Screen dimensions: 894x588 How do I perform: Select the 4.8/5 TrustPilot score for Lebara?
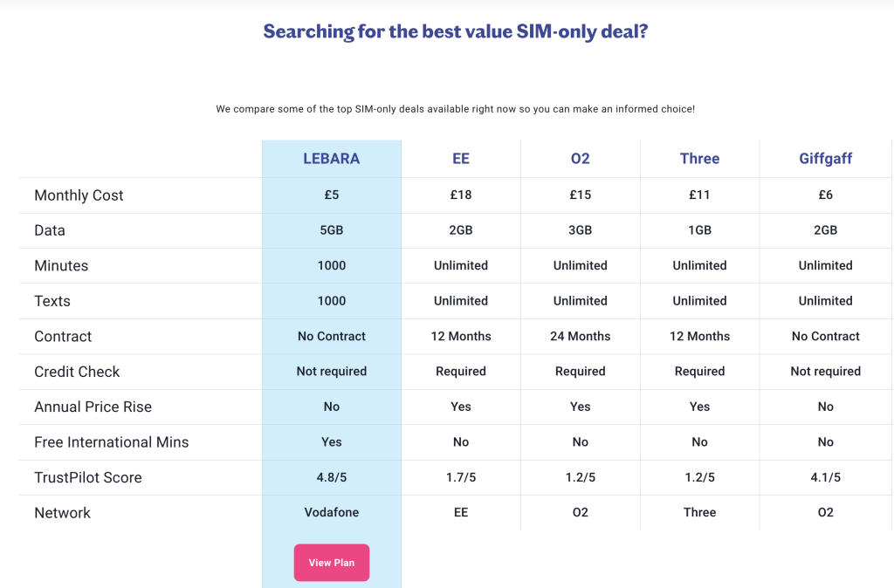(332, 478)
